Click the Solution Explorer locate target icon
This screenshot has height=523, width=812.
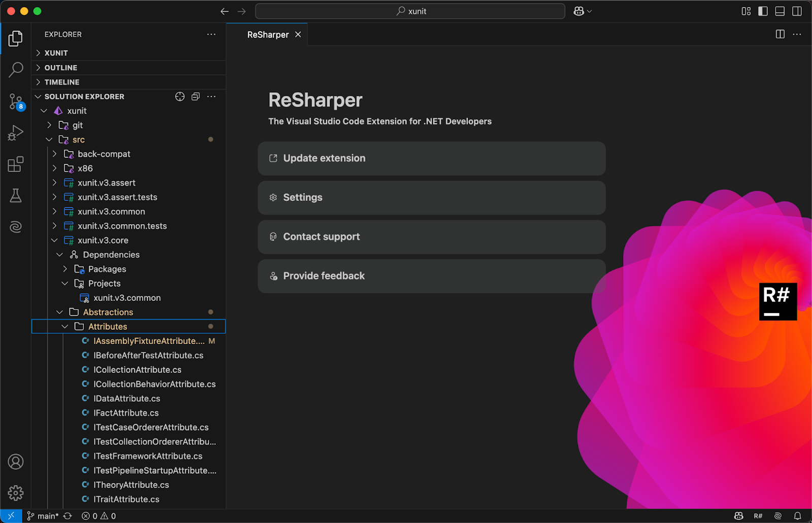(180, 96)
